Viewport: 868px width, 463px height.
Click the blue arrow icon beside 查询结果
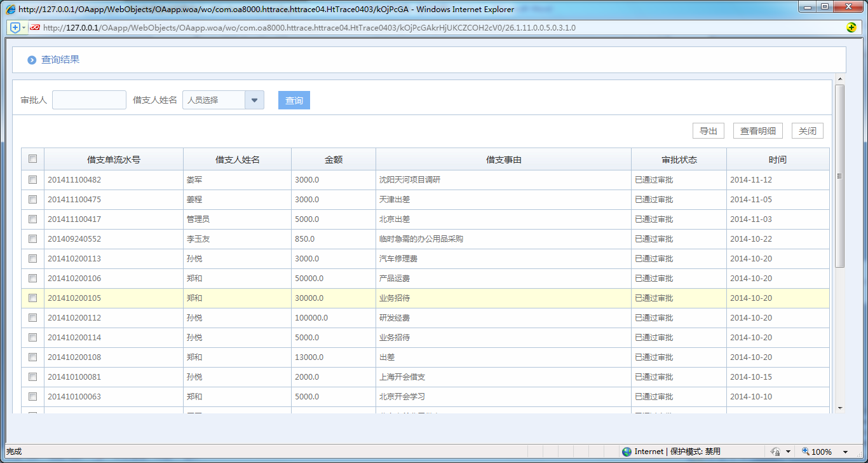click(32, 60)
